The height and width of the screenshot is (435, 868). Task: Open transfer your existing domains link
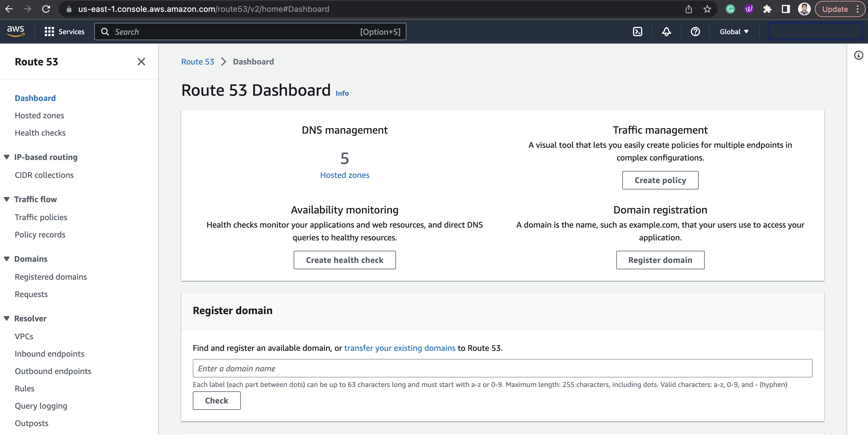click(399, 348)
